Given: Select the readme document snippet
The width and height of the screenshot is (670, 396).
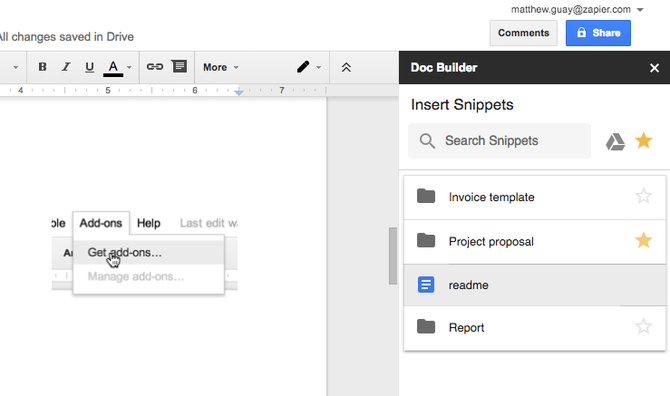Looking at the screenshot, I should (x=535, y=285).
